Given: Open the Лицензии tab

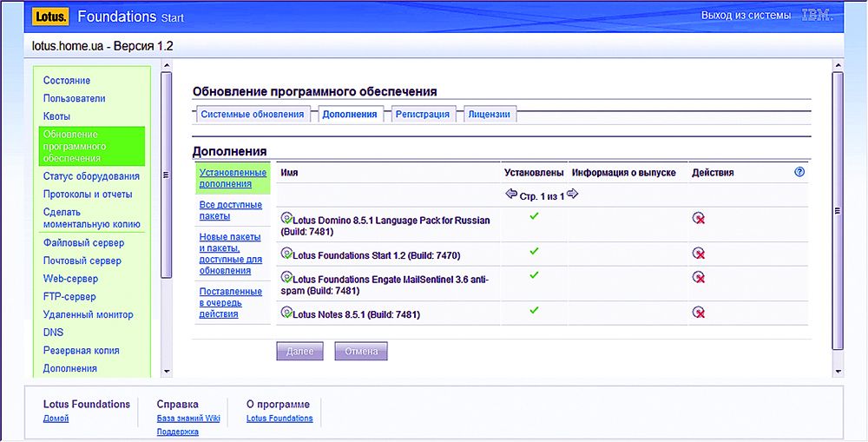Looking at the screenshot, I should [x=489, y=114].
